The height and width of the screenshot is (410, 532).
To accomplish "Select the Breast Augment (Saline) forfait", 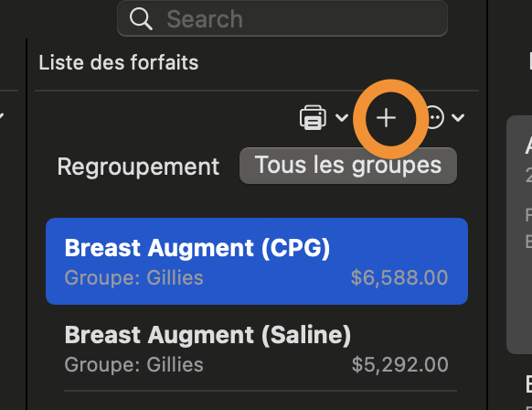I will 257,348.
